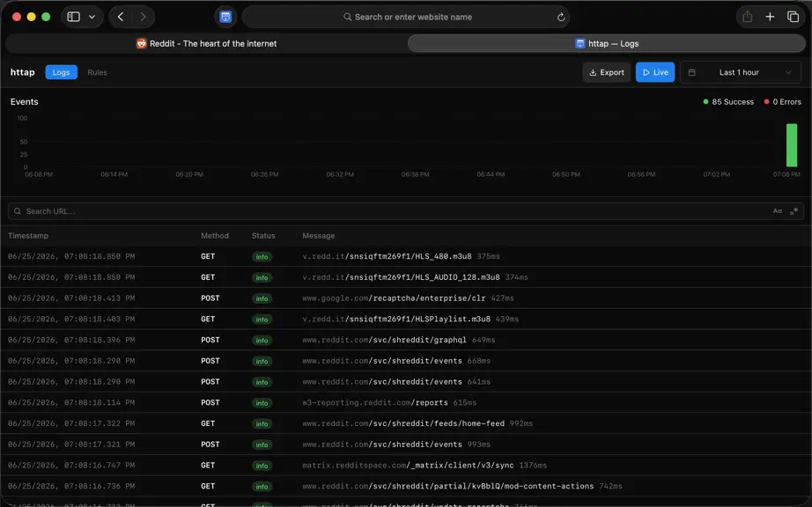Toggle the regex search option icon
812x507 pixels.
click(x=794, y=211)
